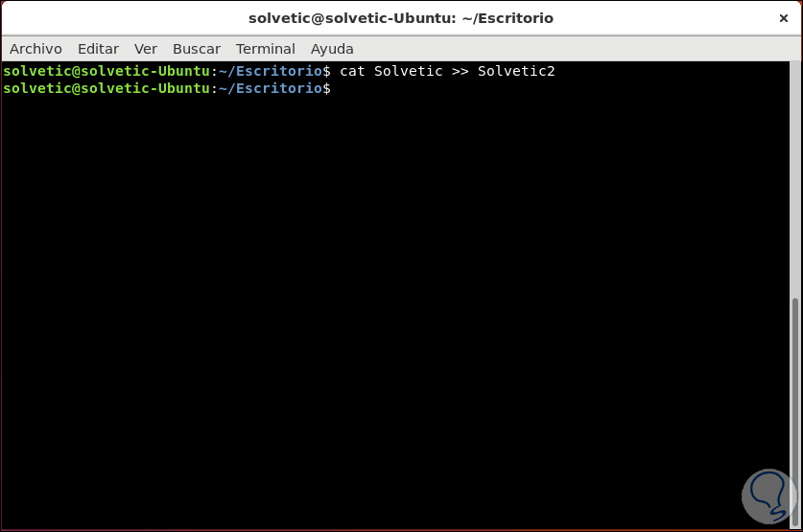Open the Archivo menu
803x532 pixels.
(35, 49)
